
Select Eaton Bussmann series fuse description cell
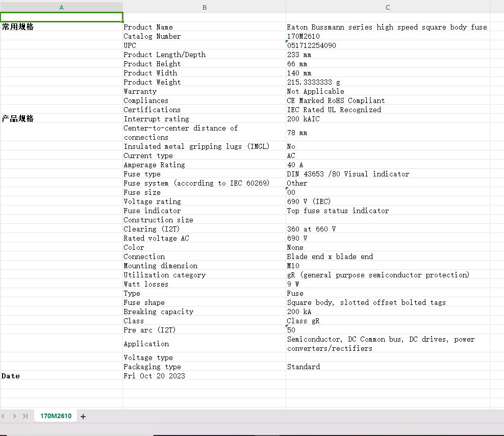(x=388, y=27)
